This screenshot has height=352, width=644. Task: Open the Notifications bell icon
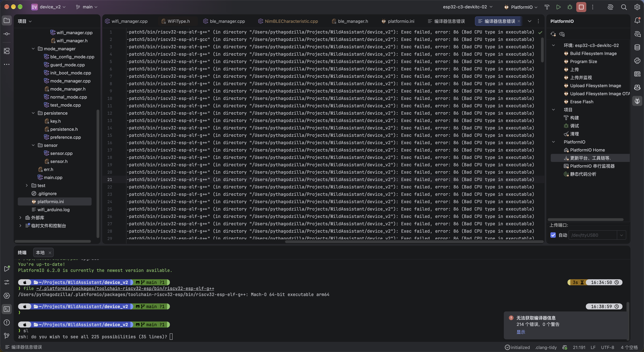point(637,20)
